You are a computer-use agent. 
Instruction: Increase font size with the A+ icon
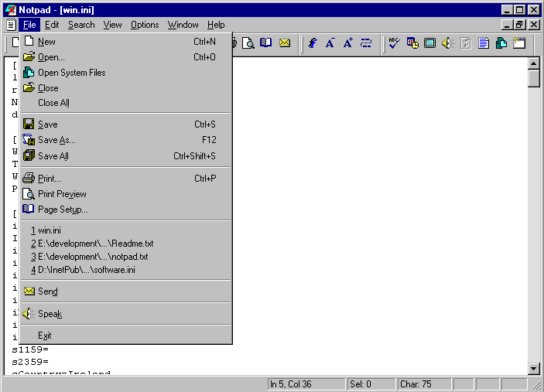(x=347, y=43)
